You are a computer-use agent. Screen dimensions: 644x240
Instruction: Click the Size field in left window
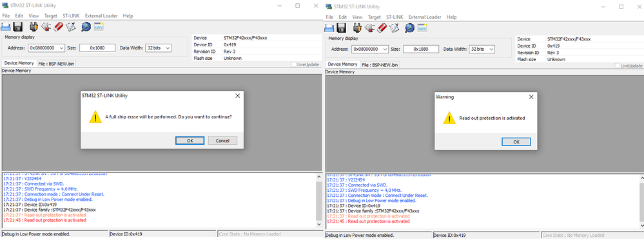[97, 48]
